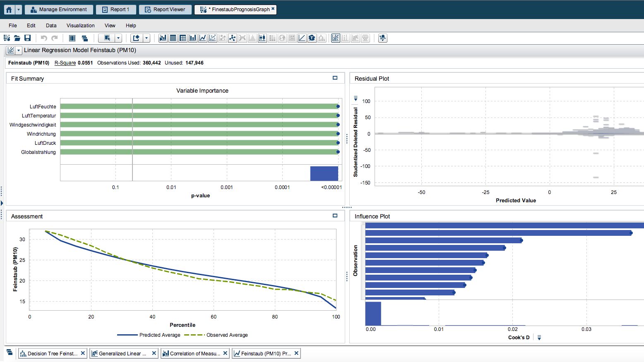Open dropdown next to Linear Regression title
This screenshot has height=362, width=644.
point(19,50)
